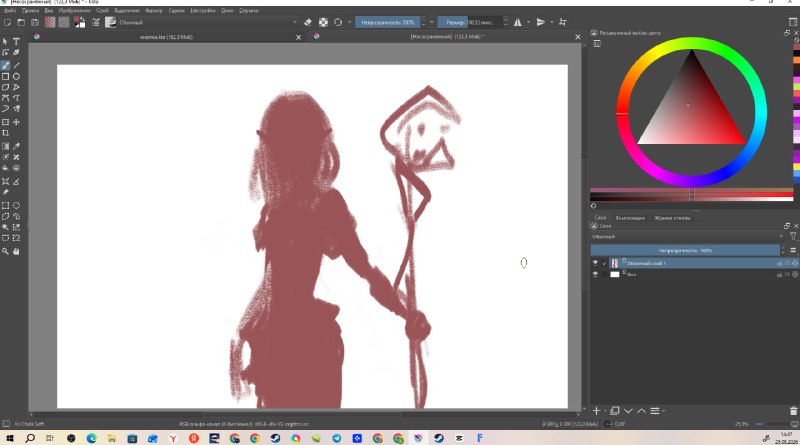Adjust the layer Непрозрачность 100% slider

coord(685,251)
